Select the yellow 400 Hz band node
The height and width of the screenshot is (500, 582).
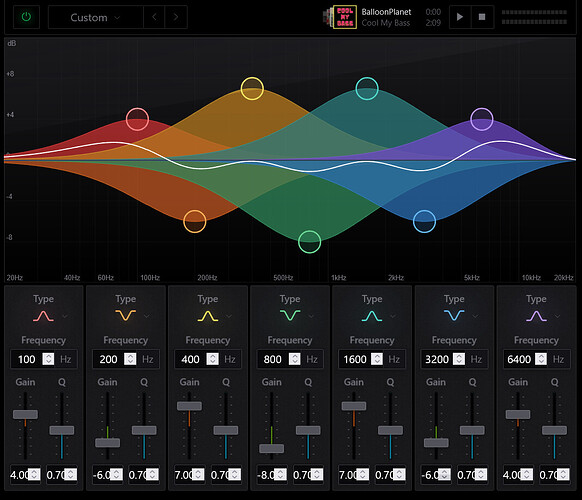click(x=252, y=89)
